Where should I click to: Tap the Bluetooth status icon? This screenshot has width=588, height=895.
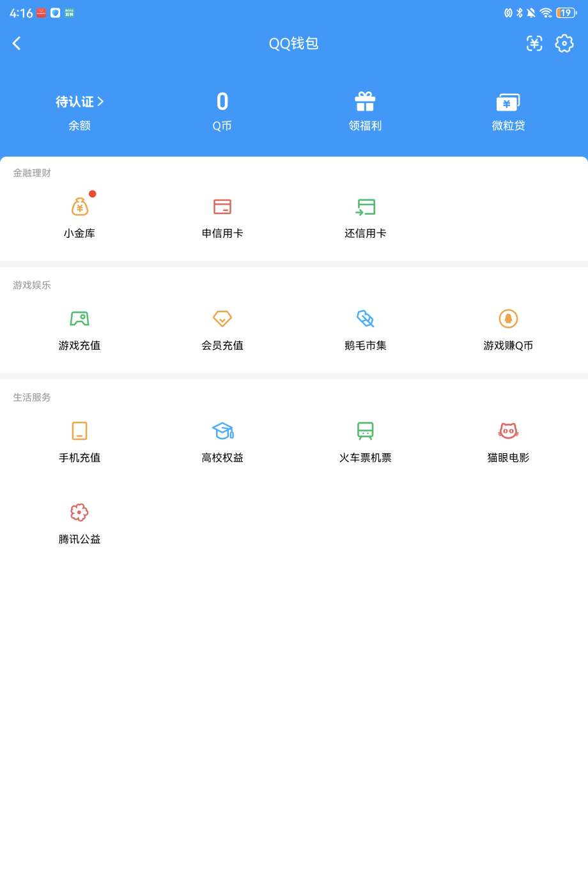click(x=520, y=13)
